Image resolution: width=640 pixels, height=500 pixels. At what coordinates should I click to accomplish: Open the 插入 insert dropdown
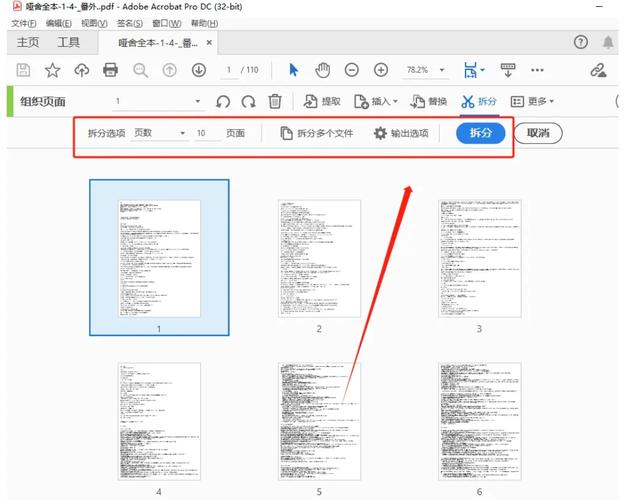(376, 101)
